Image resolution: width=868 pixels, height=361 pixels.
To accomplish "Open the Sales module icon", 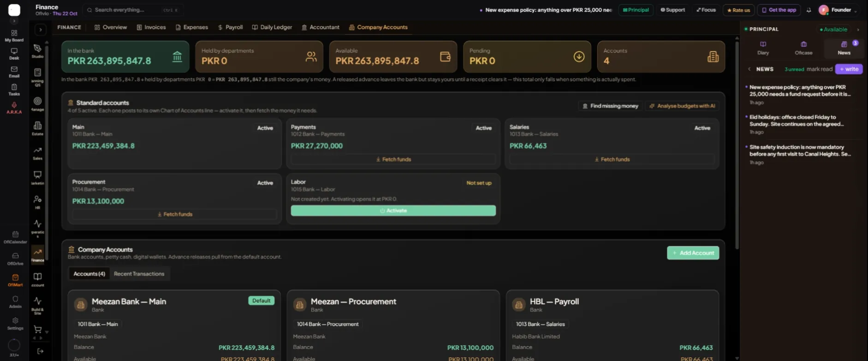I will point(38,153).
